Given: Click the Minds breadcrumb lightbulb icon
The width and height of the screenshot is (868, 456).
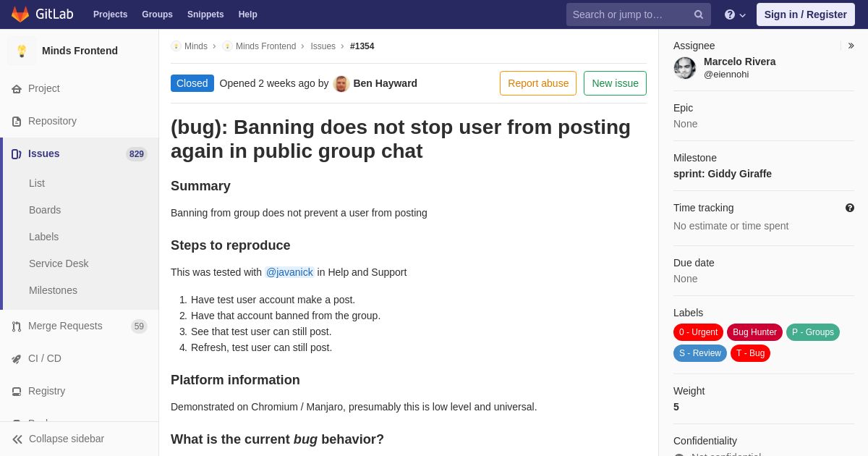Looking at the screenshot, I should (176, 46).
